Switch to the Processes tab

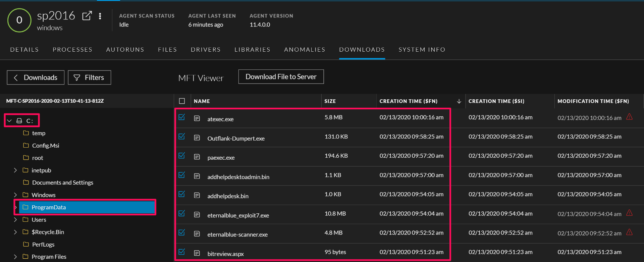click(x=72, y=50)
